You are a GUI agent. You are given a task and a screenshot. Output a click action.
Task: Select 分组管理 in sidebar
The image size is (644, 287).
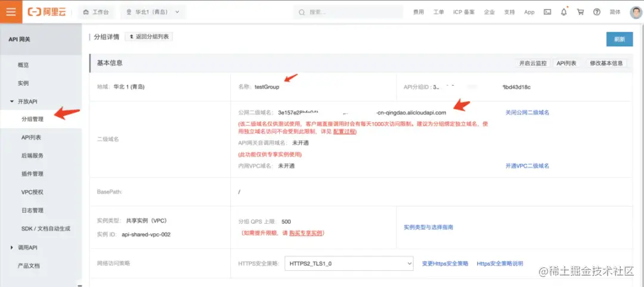click(32, 119)
